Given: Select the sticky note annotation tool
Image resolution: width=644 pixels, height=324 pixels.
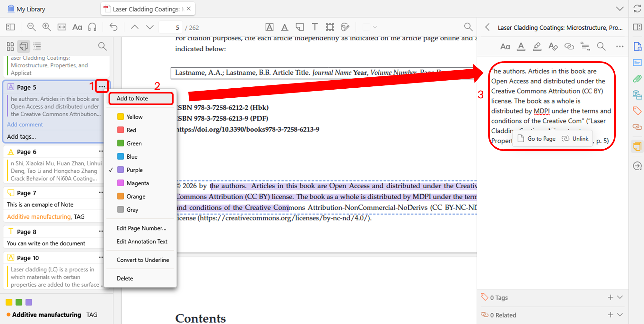Looking at the screenshot, I should point(300,27).
